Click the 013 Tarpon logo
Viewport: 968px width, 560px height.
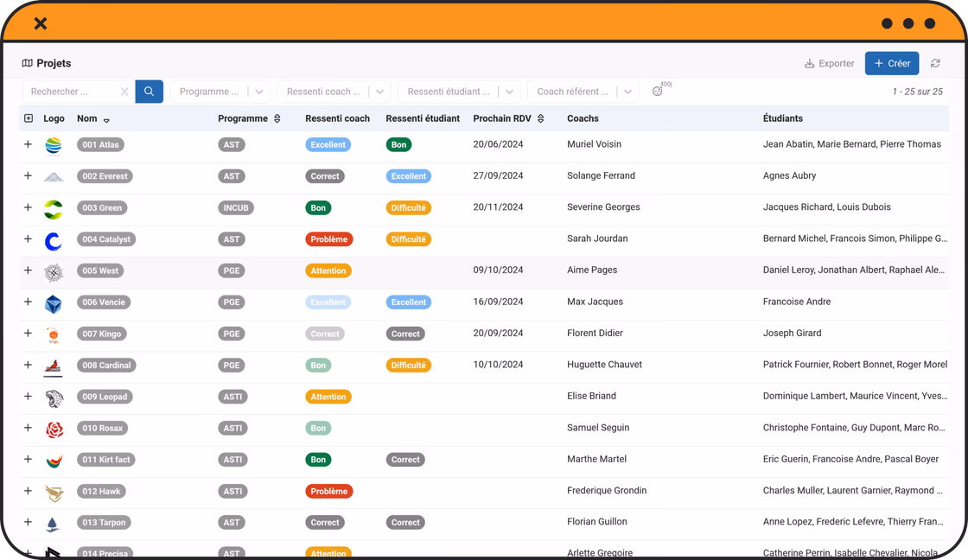click(x=53, y=525)
